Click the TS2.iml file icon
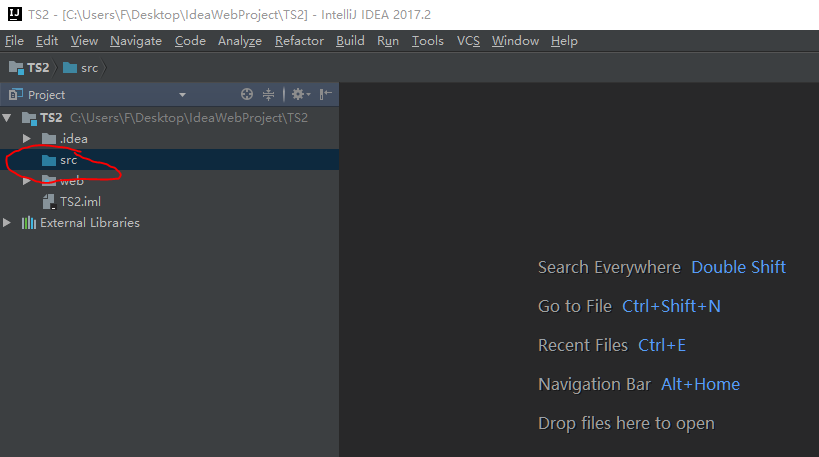This screenshot has width=819, height=457. (49, 202)
